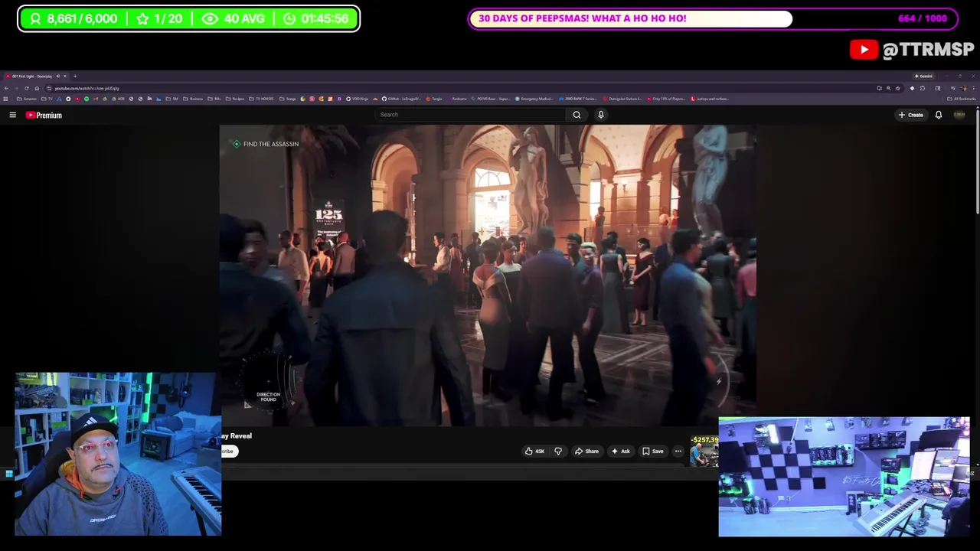This screenshot has width=980, height=551.
Task: Dislike the video
Action: click(558, 451)
